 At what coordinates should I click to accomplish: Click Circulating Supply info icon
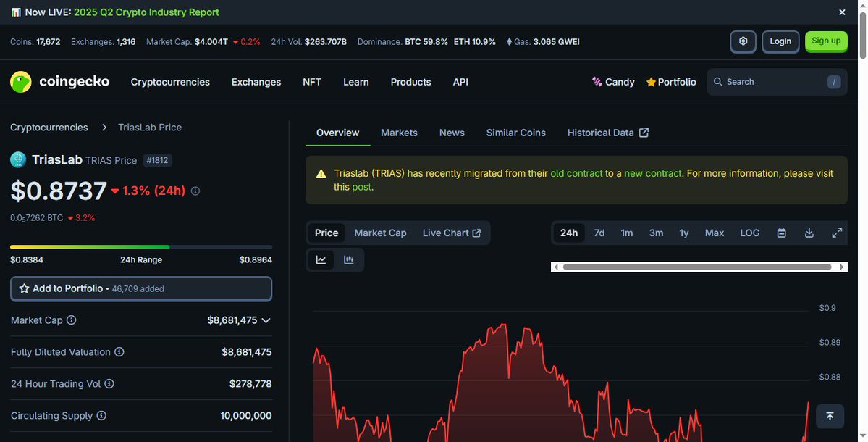point(101,415)
